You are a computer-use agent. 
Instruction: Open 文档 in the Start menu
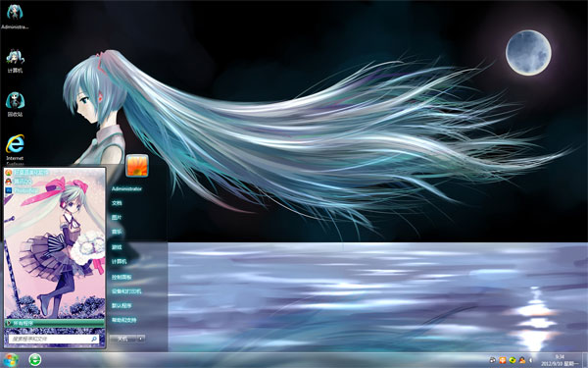point(117,203)
